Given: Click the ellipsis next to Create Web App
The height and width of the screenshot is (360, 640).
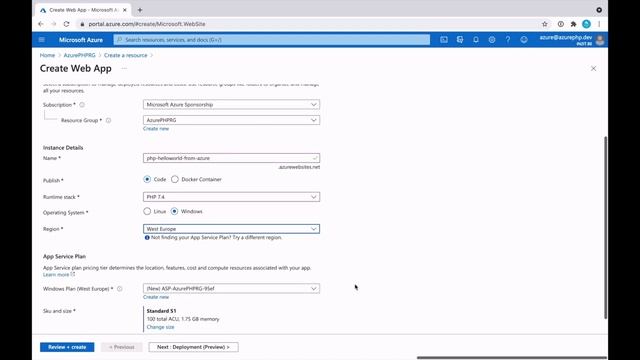Looking at the screenshot, I should (x=124, y=69).
